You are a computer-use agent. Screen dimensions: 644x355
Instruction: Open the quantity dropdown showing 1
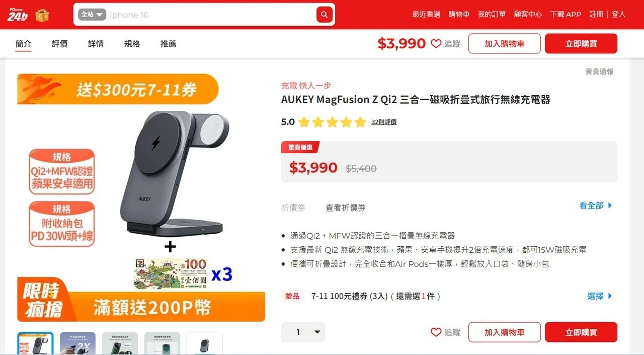303,332
